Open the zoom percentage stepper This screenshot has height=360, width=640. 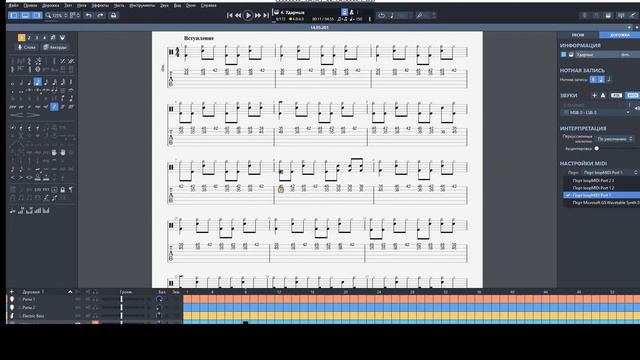[x=65, y=16]
